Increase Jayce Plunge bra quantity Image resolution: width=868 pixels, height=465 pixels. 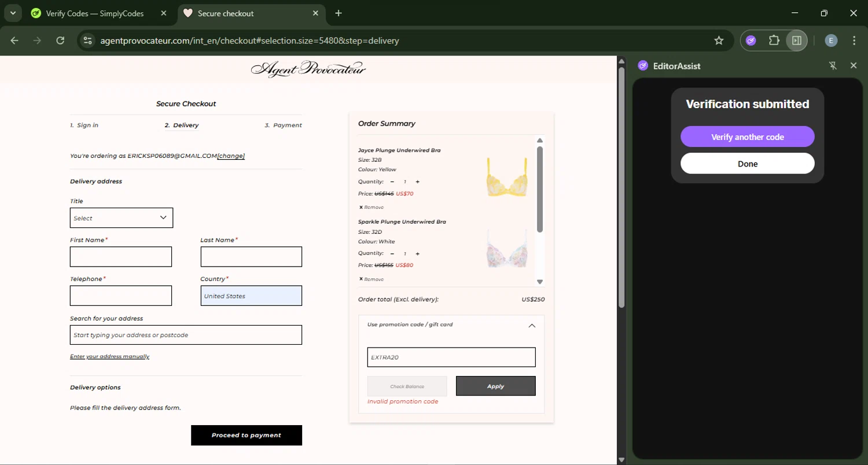pos(417,182)
